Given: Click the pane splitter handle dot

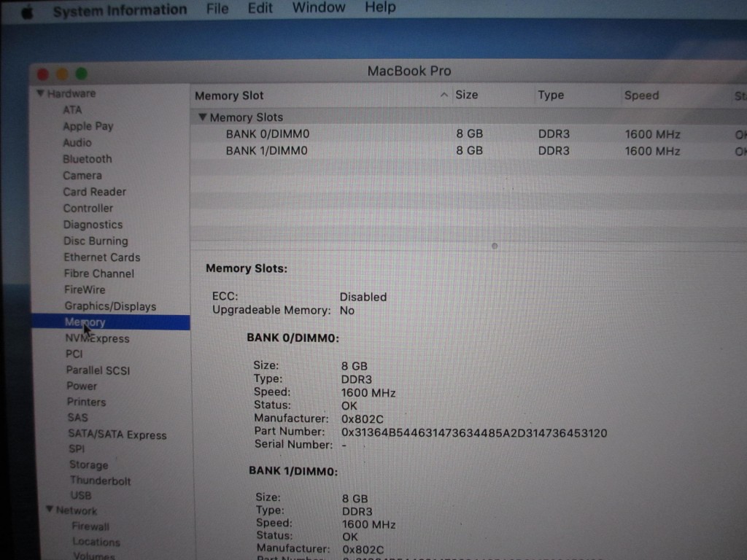Looking at the screenshot, I should click(x=495, y=246).
